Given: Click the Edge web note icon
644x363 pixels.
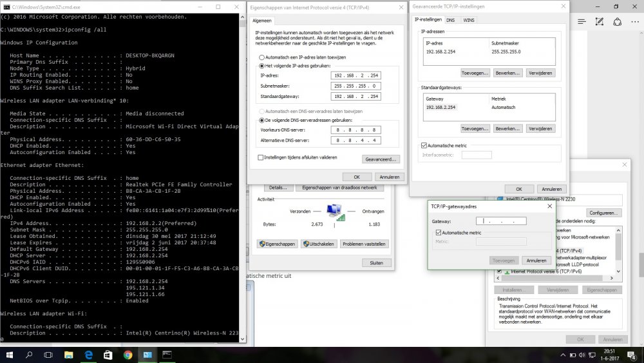Looking at the screenshot, I should pos(600,21).
